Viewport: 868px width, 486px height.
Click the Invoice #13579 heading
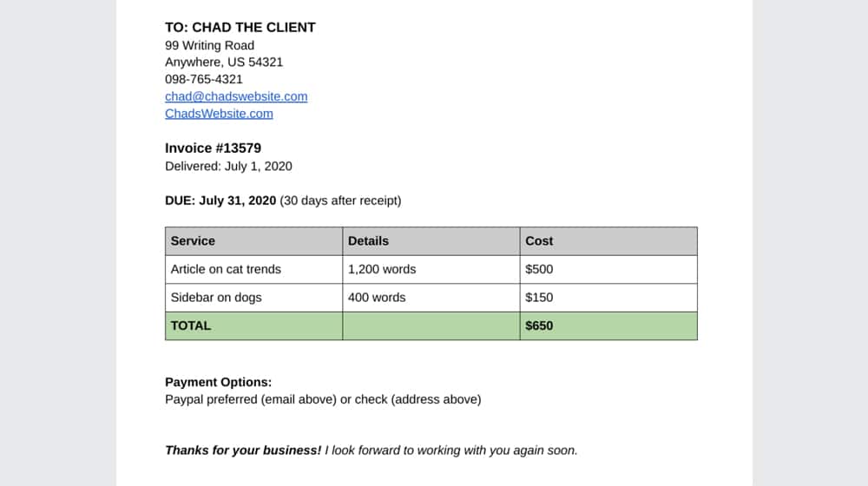214,148
